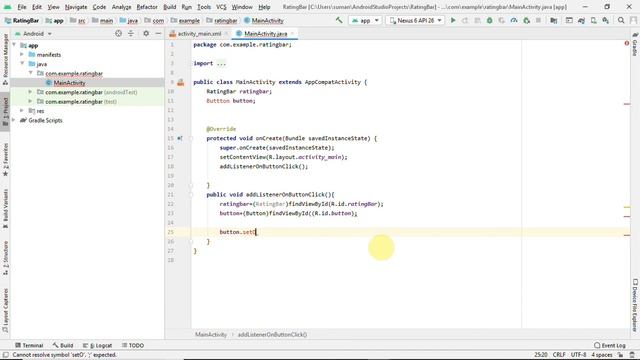
Task: Toggle the Device File Explorer tool window
Action: (635, 305)
